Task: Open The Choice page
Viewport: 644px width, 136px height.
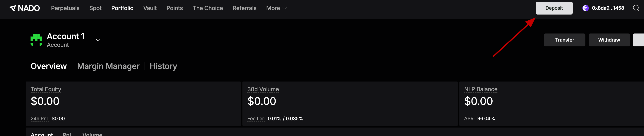Action: pos(208,8)
